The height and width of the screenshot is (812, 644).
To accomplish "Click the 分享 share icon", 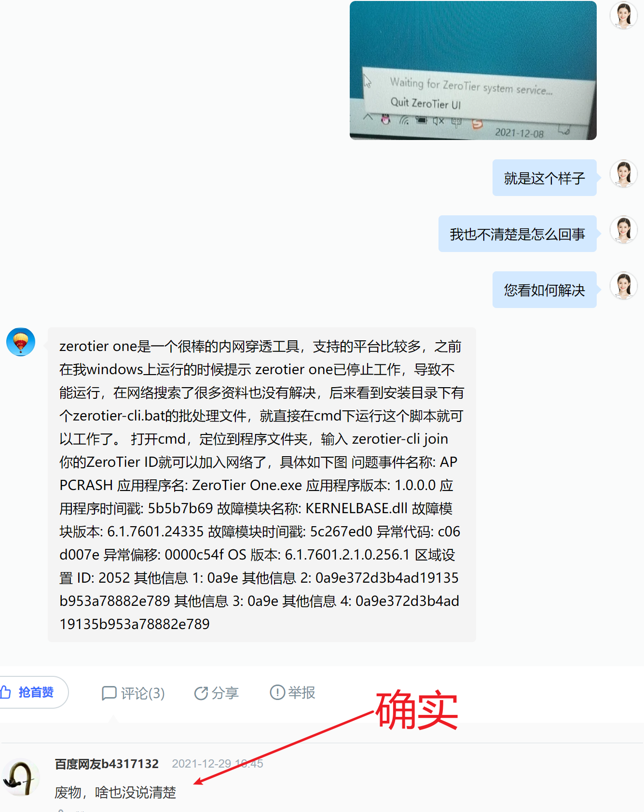I will click(201, 693).
